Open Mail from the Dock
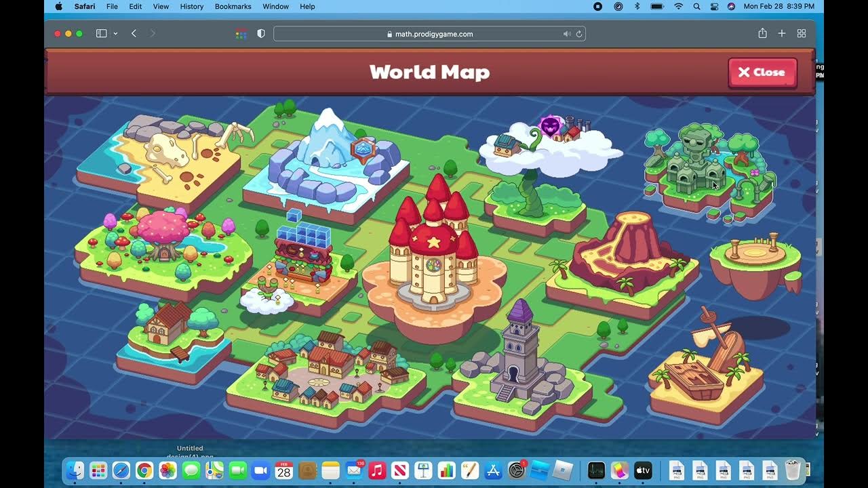The width and height of the screenshot is (868, 488). point(353,470)
